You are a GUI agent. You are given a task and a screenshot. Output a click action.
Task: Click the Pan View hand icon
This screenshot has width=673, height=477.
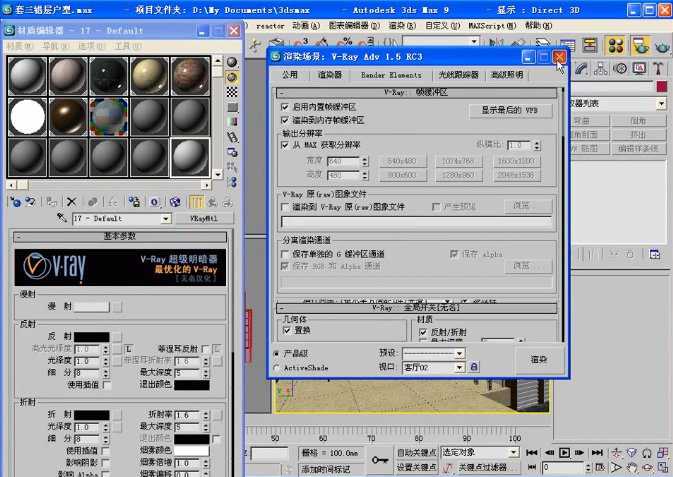click(632, 467)
